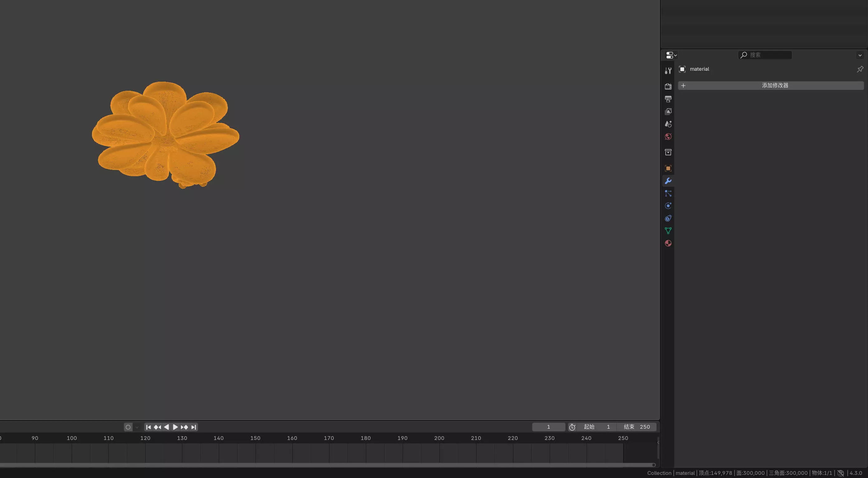
Task: Open the Scene properties tab
Action: coord(668,124)
